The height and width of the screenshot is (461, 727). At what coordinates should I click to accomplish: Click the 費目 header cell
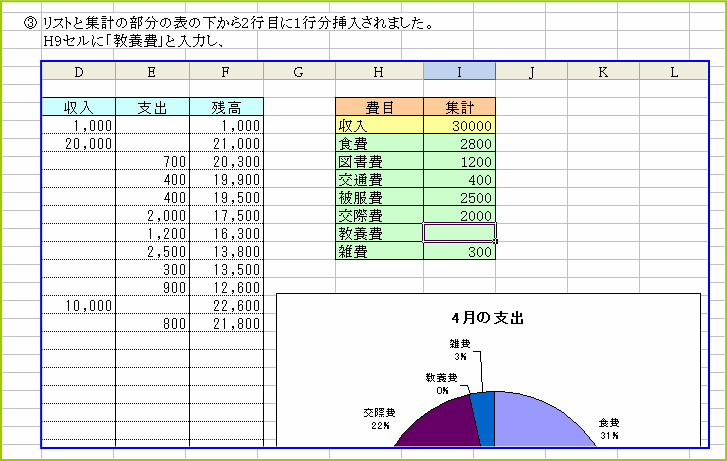pos(379,107)
